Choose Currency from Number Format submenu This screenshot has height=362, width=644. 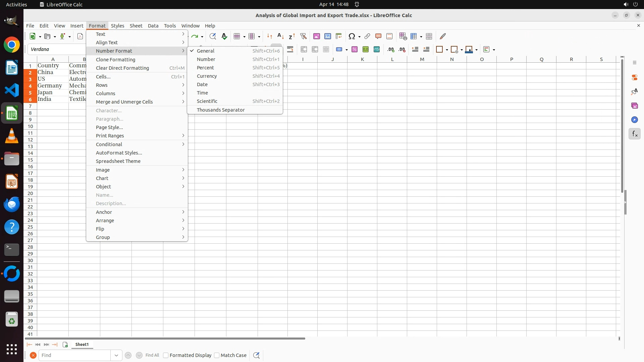pyautogui.click(x=207, y=76)
